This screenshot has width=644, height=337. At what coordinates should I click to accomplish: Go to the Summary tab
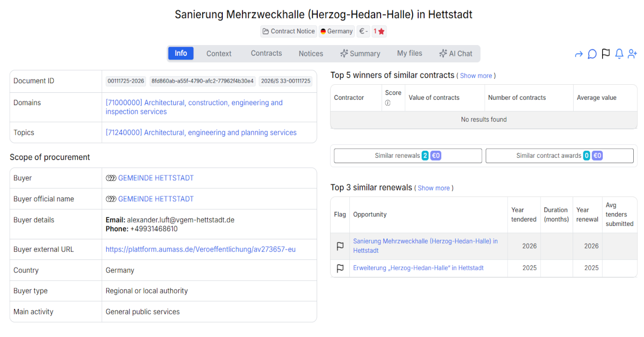(360, 54)
